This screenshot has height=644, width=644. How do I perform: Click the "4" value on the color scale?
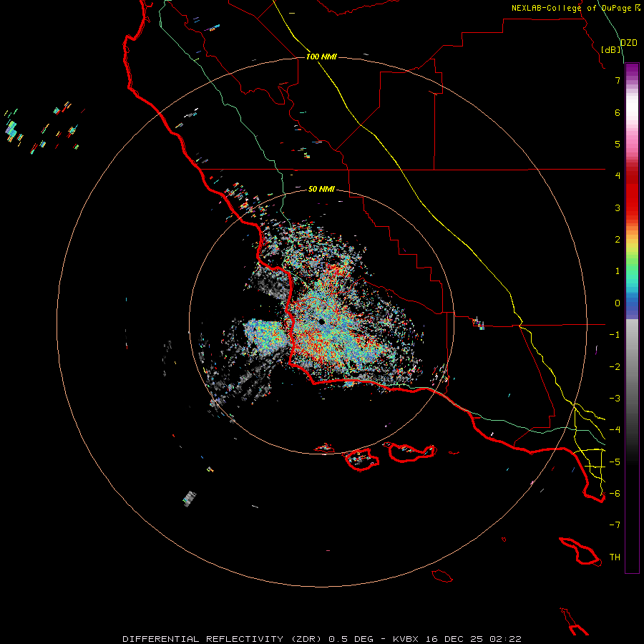click(x=618, y=176)
